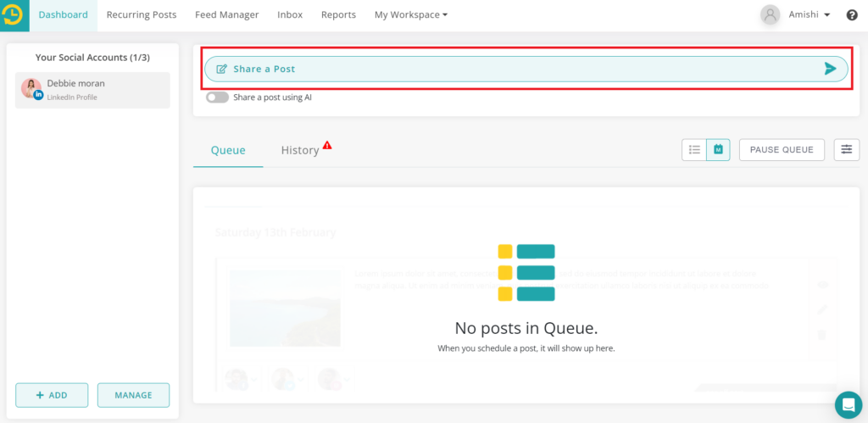Click the Share a Post field
The image size is (868, 423).
coord(526,69)
